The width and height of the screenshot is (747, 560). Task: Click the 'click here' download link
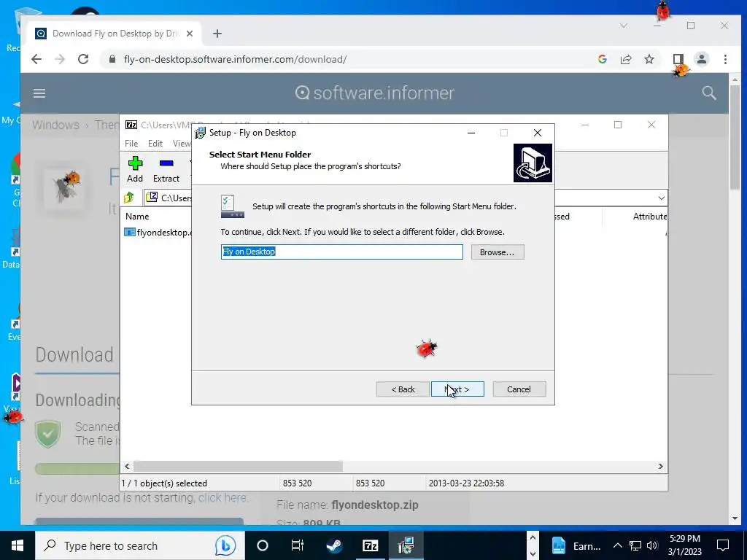pos(222,497)
